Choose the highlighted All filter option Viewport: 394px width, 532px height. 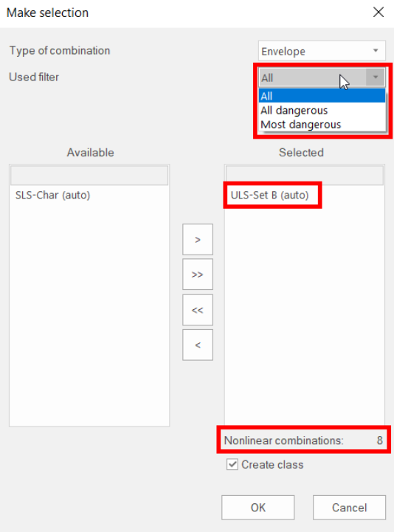(x=322, y=96)
